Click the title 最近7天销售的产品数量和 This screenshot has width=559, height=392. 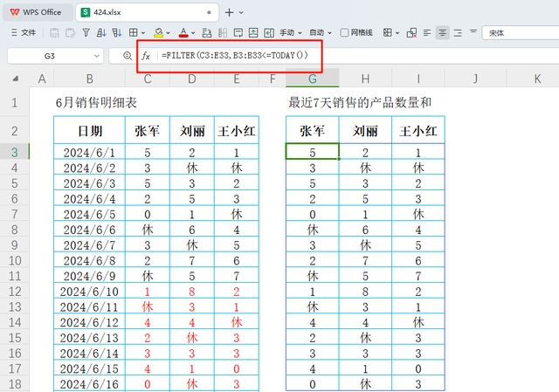pyautogui.click(x=360, y=103)
